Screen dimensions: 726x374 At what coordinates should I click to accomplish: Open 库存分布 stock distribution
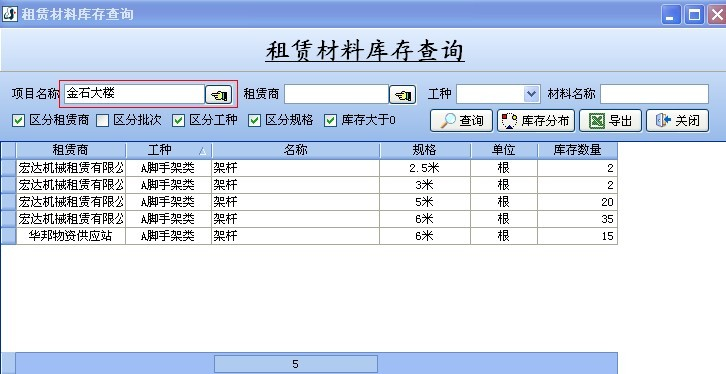(536, 121)
